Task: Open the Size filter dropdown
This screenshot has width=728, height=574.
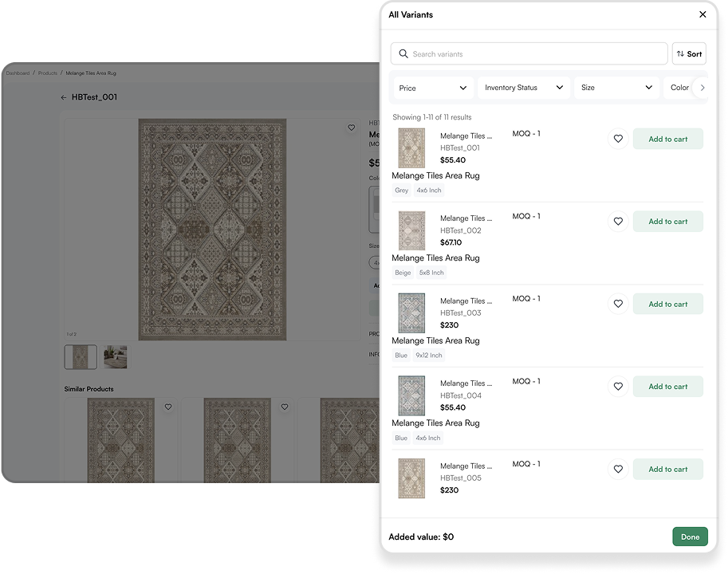Action: pos(616,88)
